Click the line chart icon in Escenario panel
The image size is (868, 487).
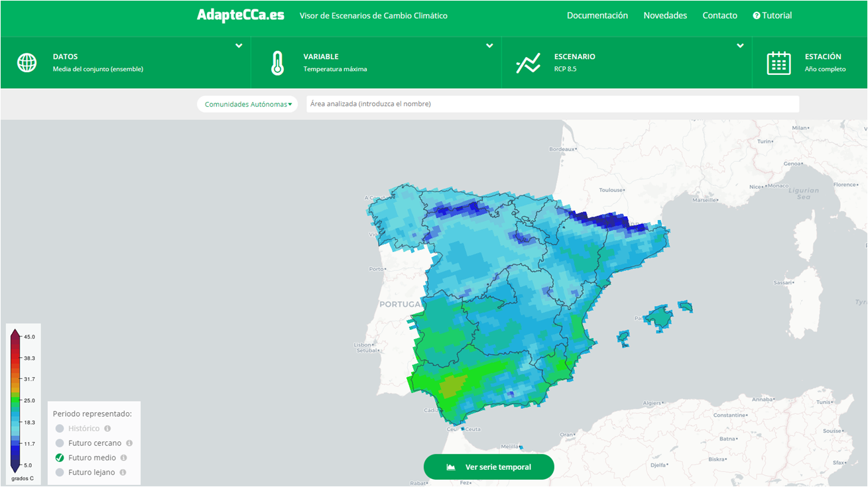[528, 63]
